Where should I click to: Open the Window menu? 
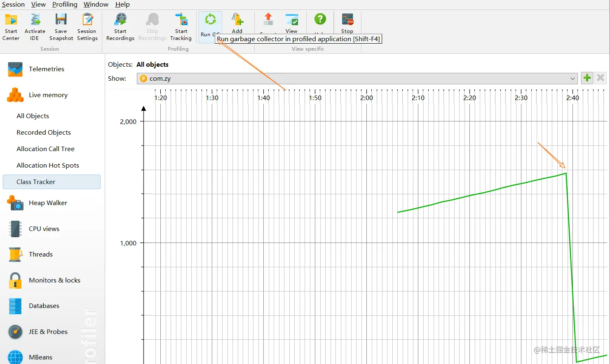pos(96,5)
